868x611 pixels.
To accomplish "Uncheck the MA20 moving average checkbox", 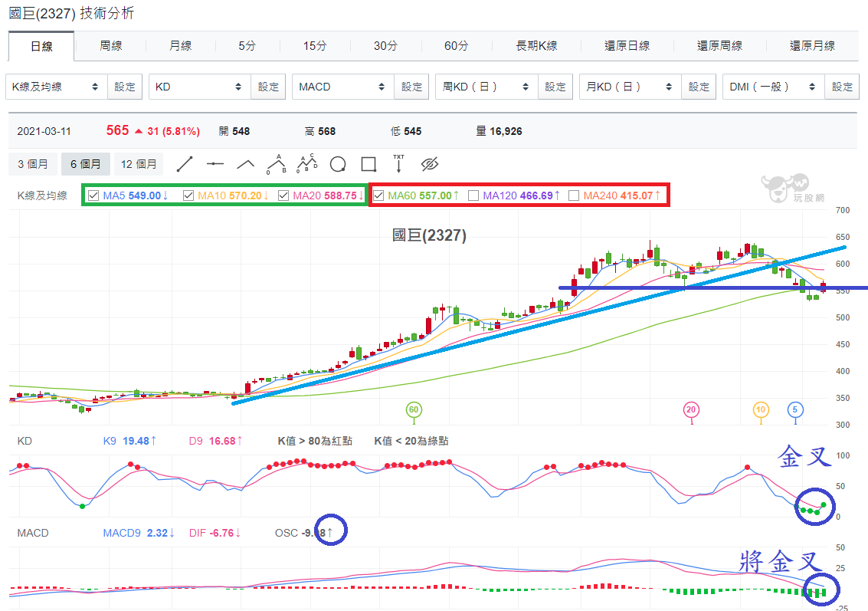I will point(283,195).
